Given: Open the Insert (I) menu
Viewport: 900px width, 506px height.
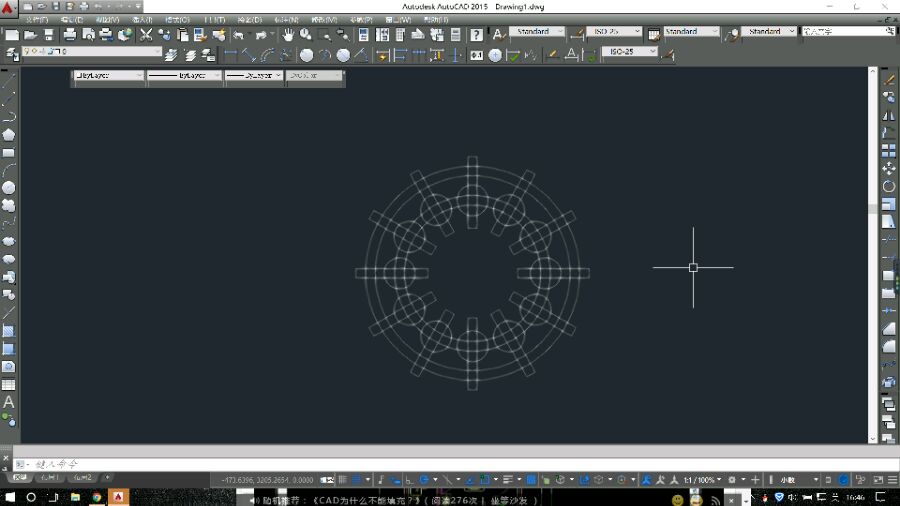Looking at the screenshot, I should 142,20.
